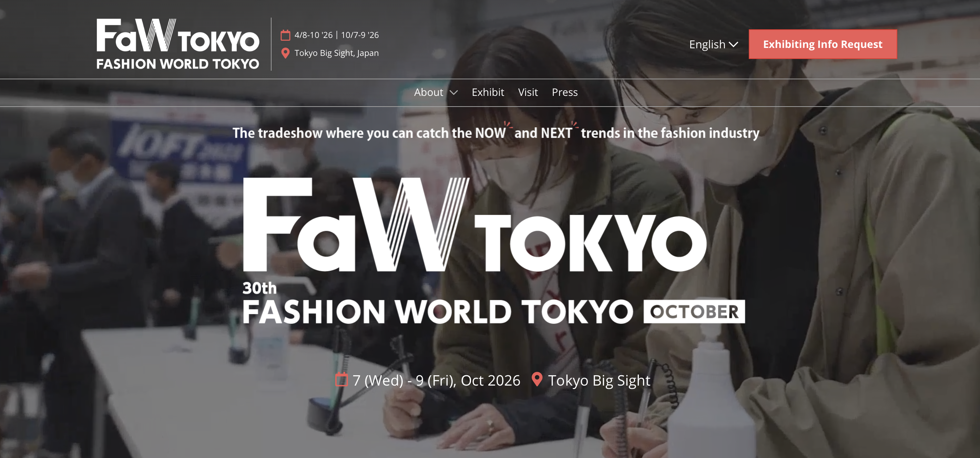This screenshot has height=458, width=980.
Task: Click the header calendar icon beside the dates
Action: coord(285,35)
